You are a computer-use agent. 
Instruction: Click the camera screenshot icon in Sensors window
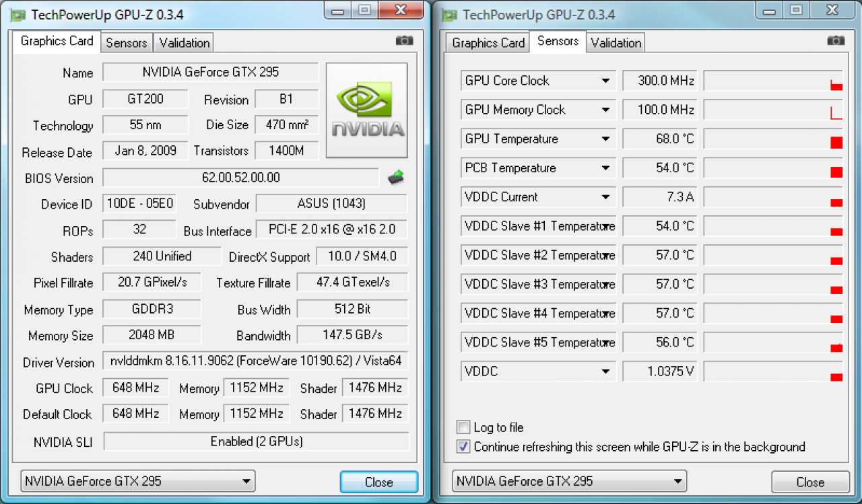point(836,41)
